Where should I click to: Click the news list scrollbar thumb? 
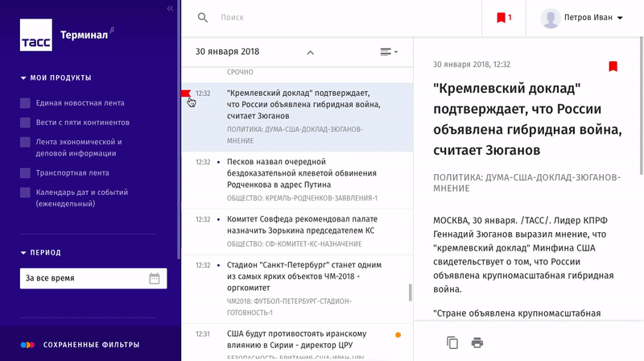point(410,293)
